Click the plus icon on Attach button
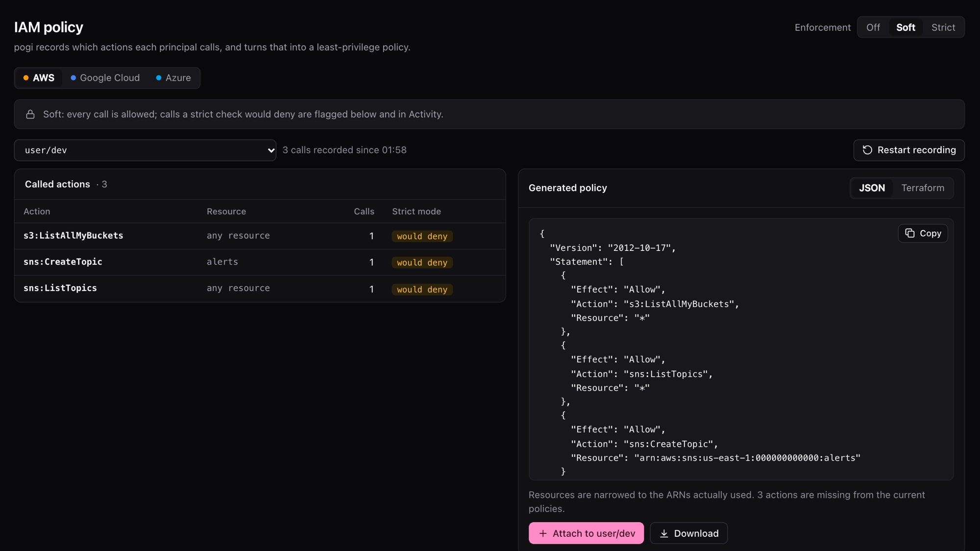 click(x=543, y=533)
